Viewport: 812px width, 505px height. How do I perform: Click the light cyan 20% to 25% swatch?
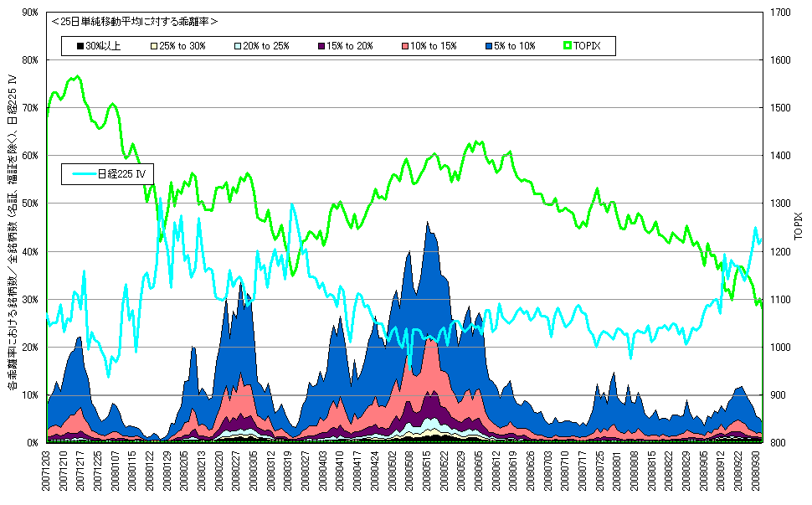[x=238, y=46]
